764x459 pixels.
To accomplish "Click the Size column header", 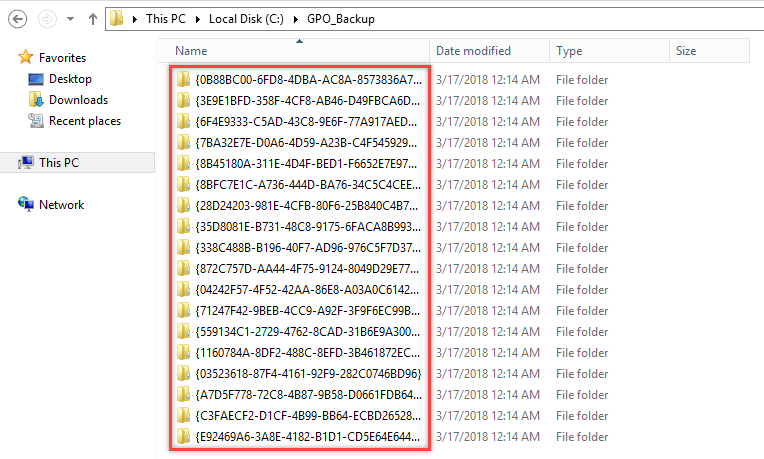I will click(709, 51).
